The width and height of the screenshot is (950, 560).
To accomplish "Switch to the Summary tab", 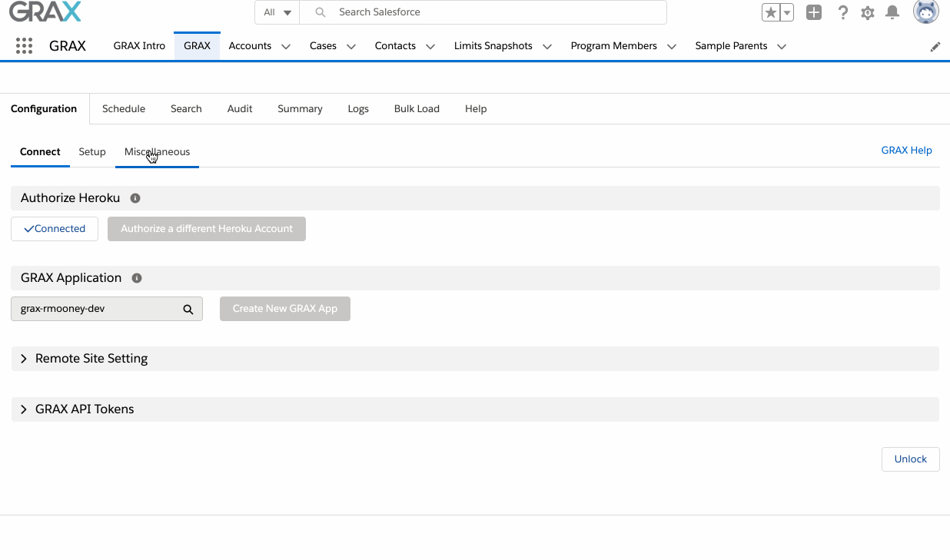I will [300, 109].
